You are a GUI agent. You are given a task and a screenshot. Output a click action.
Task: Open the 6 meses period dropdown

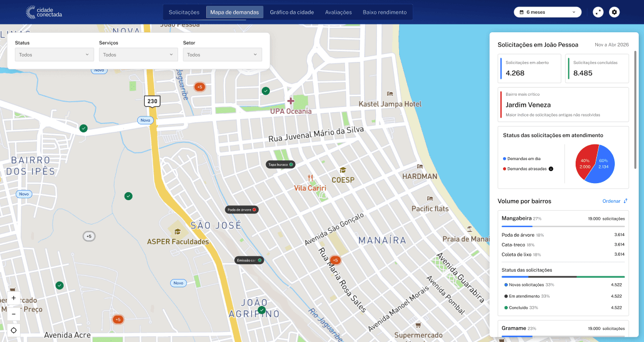[x=548, y=12]
